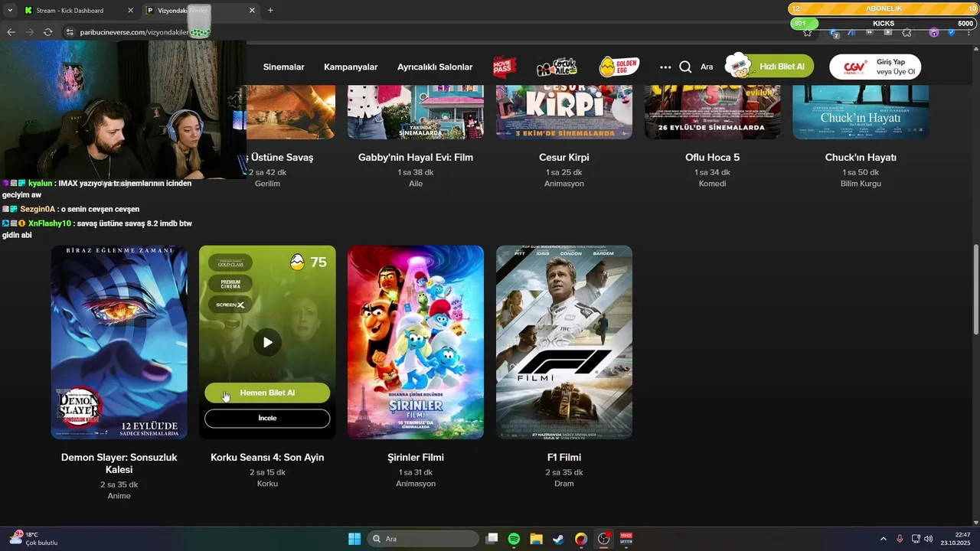Open Gabby'nin Hayal Evi: Film title
This screenshot has height=551, width=980.
pyautogui.click(x=416, y=157)
